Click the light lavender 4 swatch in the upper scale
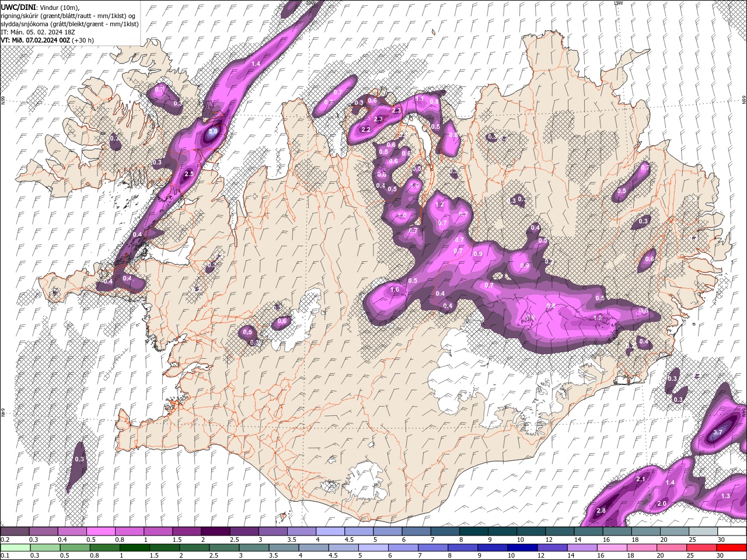 tap(330, 531)
